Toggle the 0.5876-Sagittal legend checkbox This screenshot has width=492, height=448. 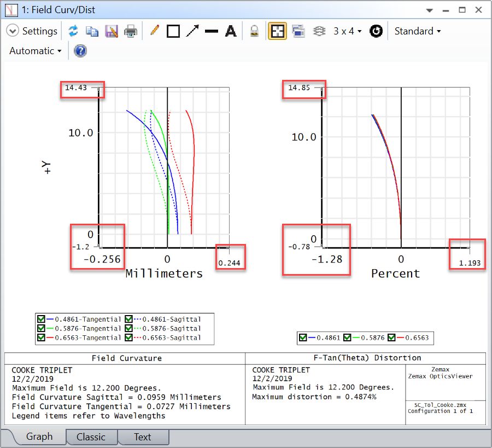[129, 328]
